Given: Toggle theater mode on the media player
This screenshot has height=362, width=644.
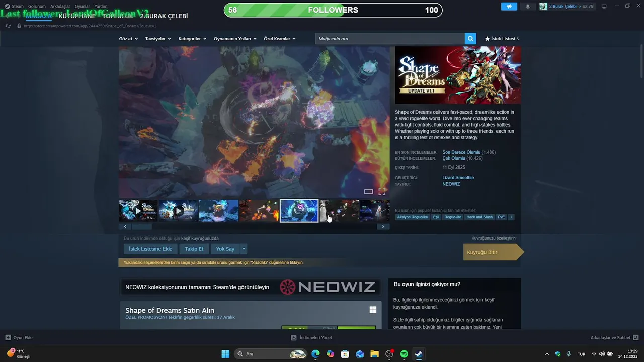Looking at the screenshot, I should pyautogui.click(x=368, y=191).
